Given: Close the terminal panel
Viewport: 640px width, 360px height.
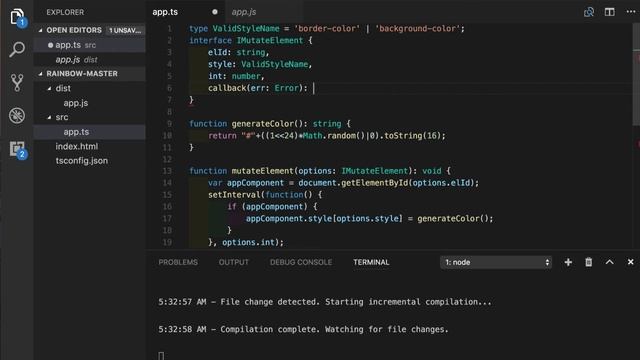Looking at the screenshot, I should click(x=631, y=262).
